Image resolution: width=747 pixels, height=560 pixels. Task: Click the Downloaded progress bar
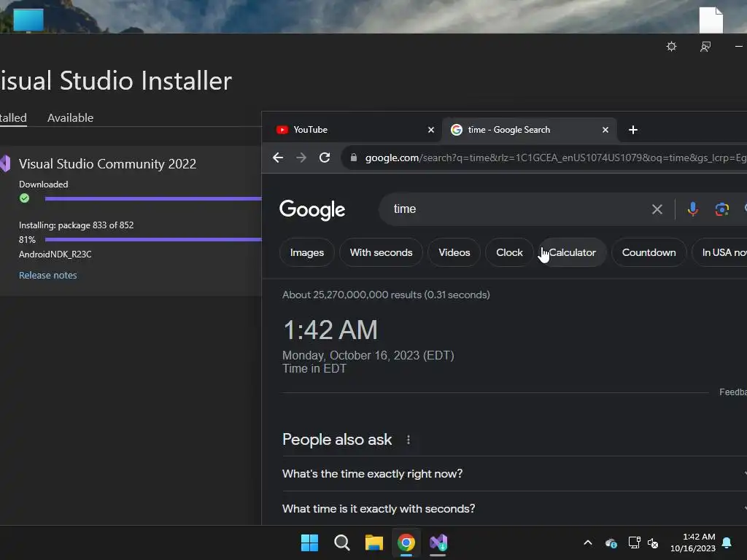[x=153, y=198]
